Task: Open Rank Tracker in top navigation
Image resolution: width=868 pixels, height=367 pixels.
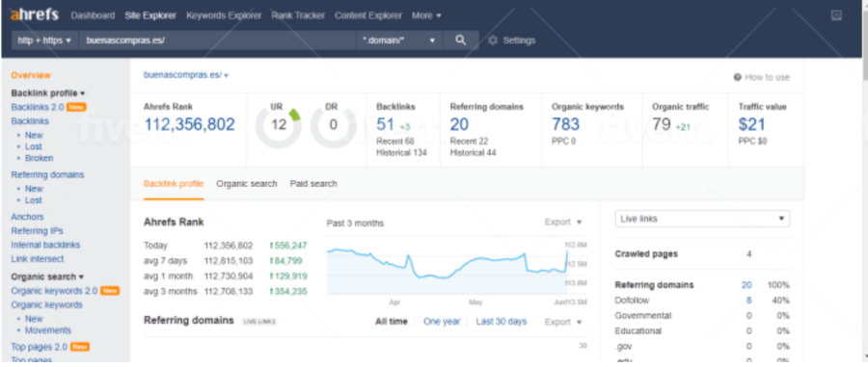Action: (x=298, y=15)
